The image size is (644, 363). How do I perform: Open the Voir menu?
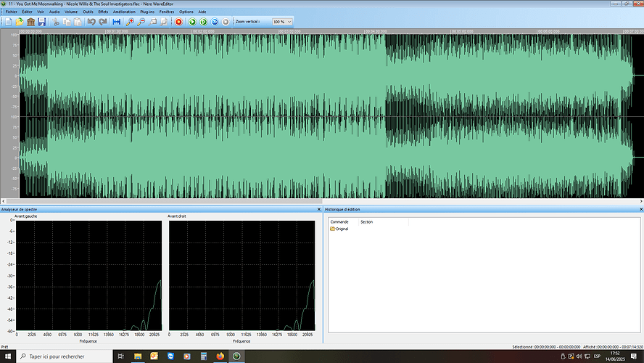(x=41, y=12)
